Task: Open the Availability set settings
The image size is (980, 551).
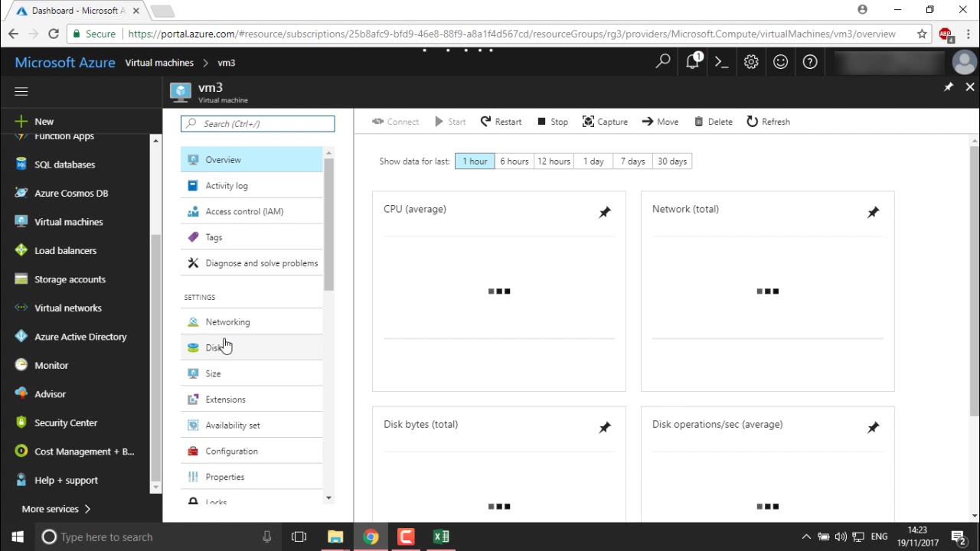Action: (x=252, y=425)
